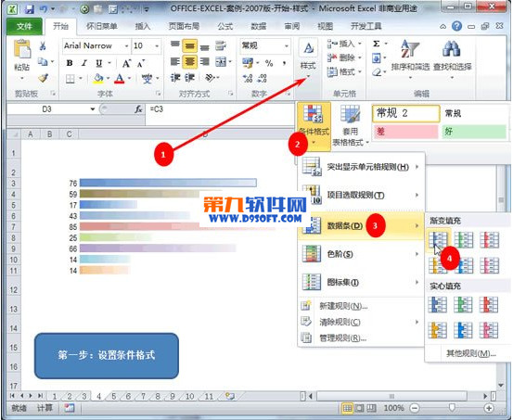The height and width of the screenshot is (420, 513).
Task: Increase decimal places icon
Action: tap(247, 79)
